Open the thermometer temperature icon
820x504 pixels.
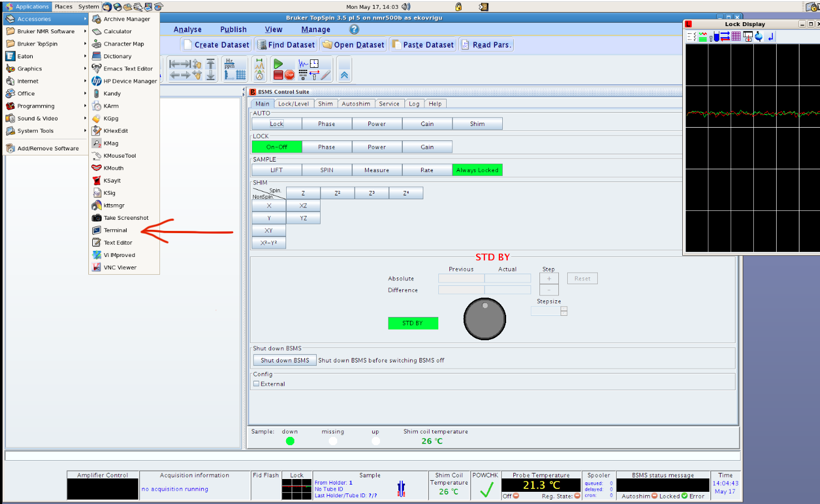point(326,75)
